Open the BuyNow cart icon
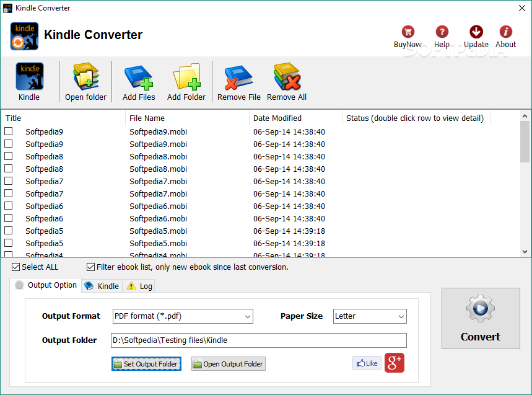The height and width of the screenshot is (395, 532). pos(408,32)
